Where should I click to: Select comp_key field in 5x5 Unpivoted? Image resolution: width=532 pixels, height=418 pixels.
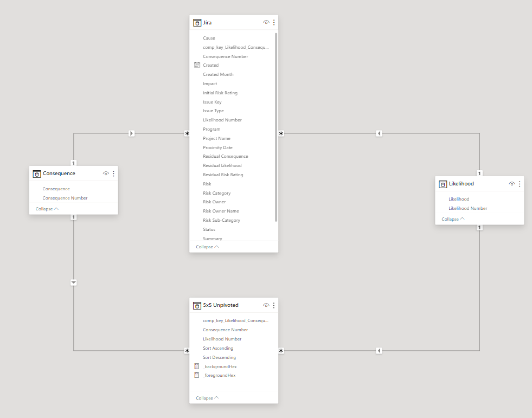pyautogui.click(x=235, y=320)
